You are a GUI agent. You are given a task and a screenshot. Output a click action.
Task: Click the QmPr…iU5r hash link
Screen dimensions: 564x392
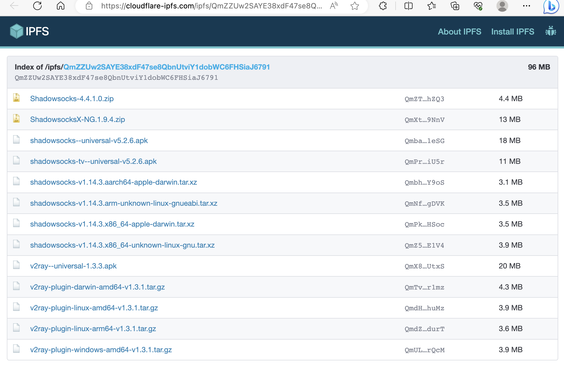(x=424, y=161)
